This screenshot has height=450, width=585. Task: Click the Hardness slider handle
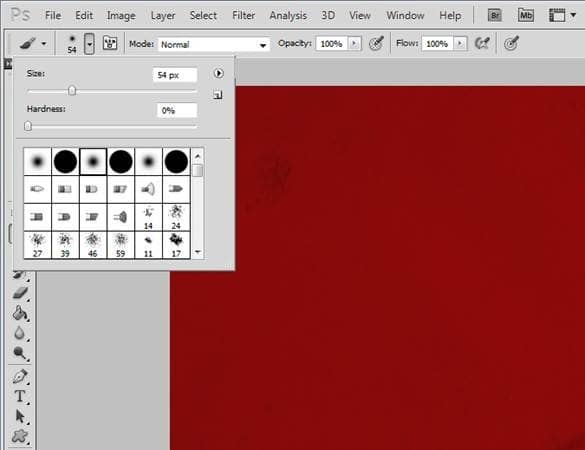tap(28, 126)
